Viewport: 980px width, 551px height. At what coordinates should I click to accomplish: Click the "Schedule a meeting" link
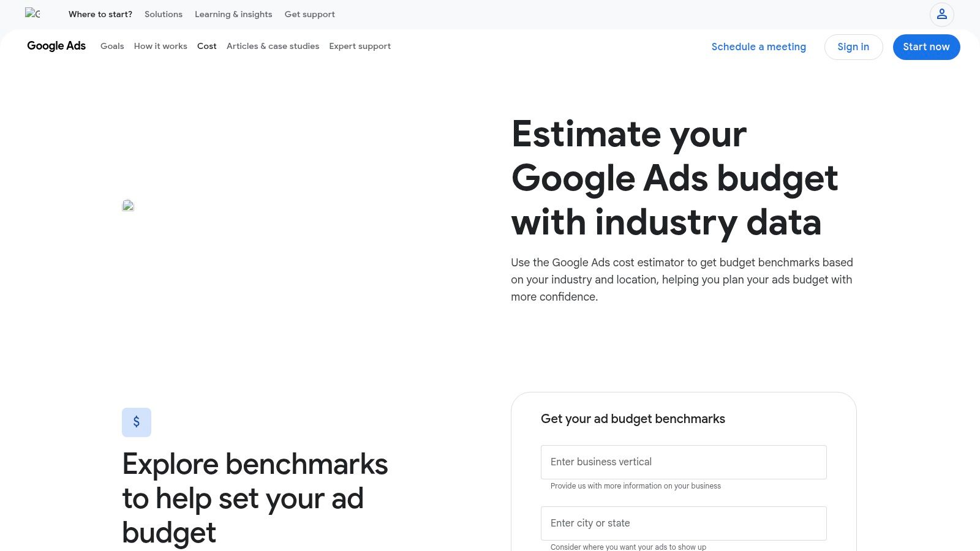click(x=759, y=47)
